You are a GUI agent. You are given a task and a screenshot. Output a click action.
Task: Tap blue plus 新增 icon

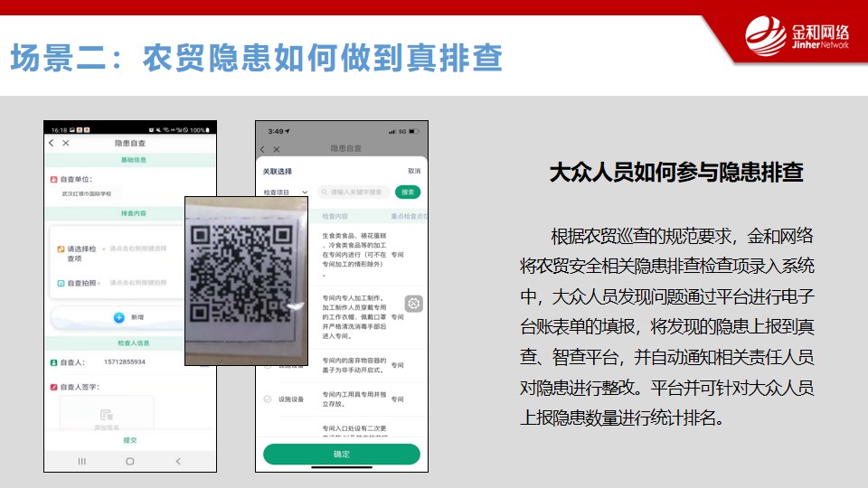coord(119,317)
